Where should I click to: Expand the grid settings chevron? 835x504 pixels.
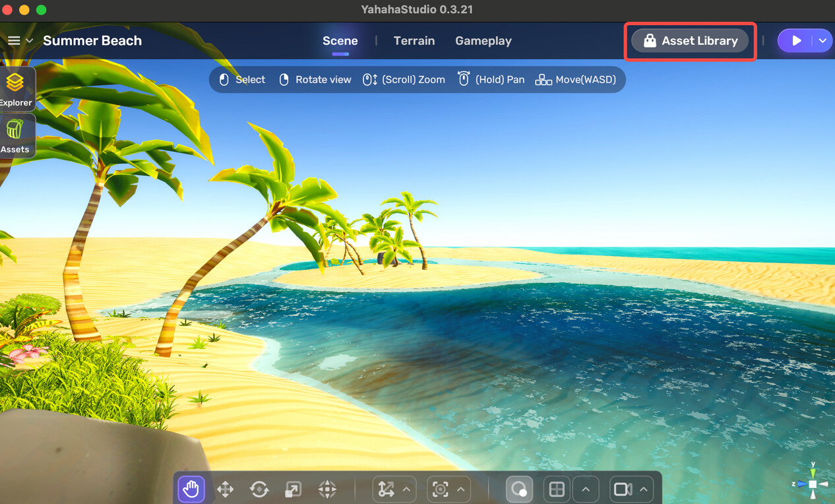click(x=586, y=489)
